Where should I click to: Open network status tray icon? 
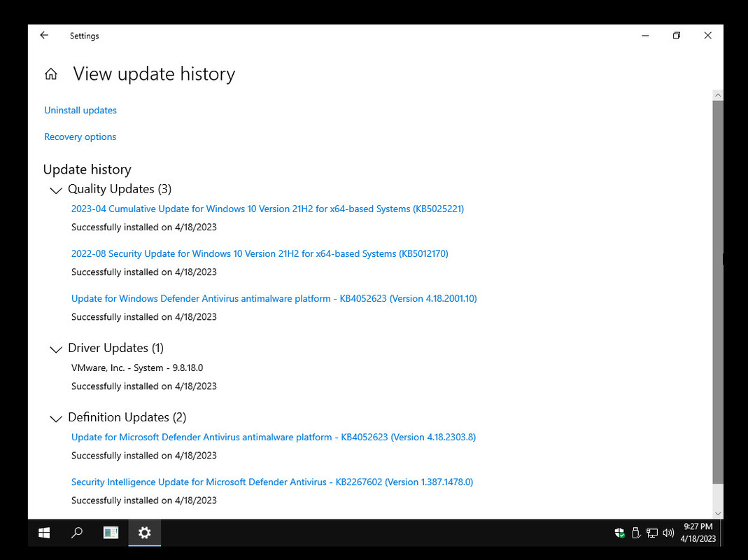[x=651, y=533]
